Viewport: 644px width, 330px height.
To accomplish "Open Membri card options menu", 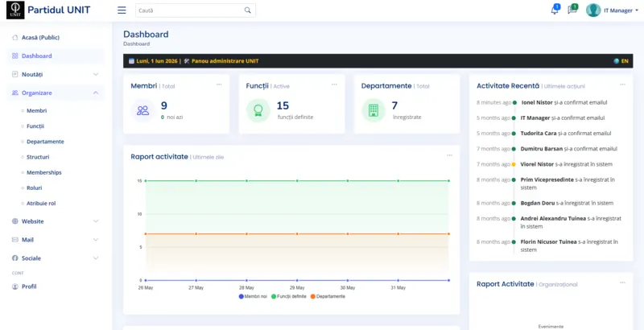I will tap(219, 85).
